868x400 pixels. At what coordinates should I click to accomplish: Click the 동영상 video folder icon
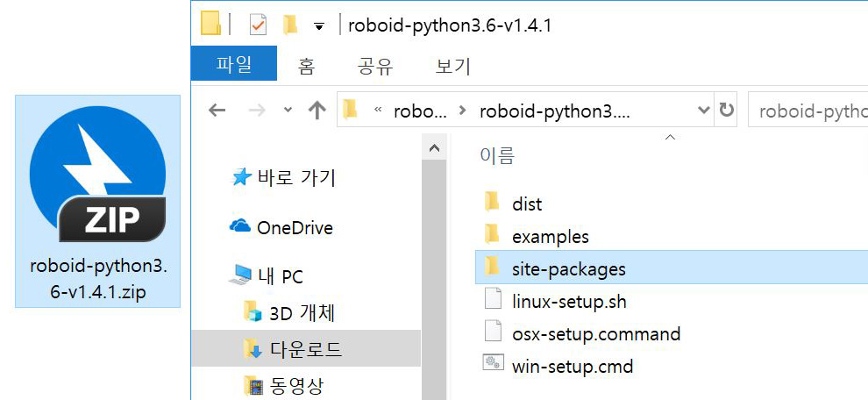(x=253, y=385)
